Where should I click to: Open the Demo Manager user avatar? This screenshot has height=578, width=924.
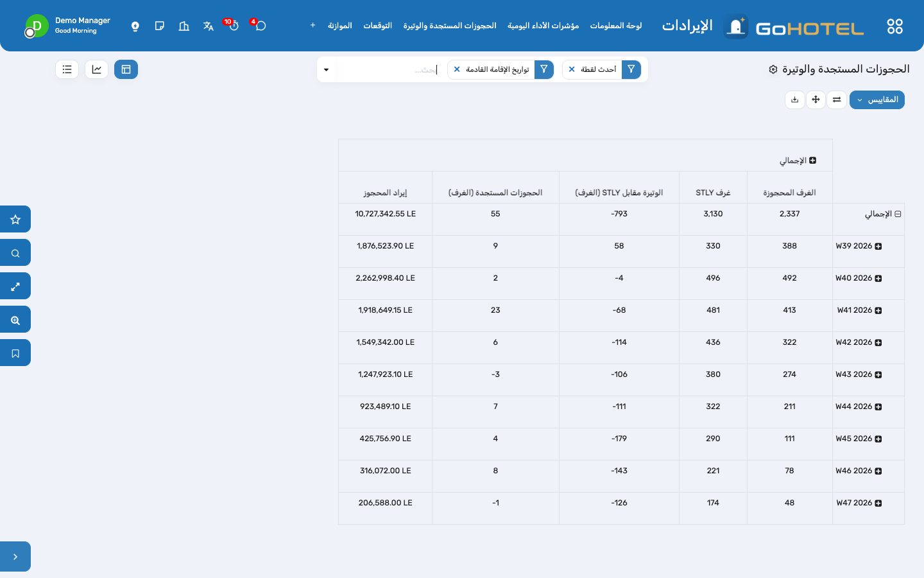click(37, 26)
